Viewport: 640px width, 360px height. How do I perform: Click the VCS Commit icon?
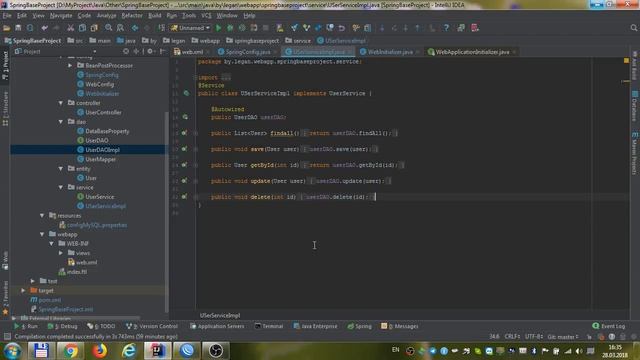tap(306, 28)
